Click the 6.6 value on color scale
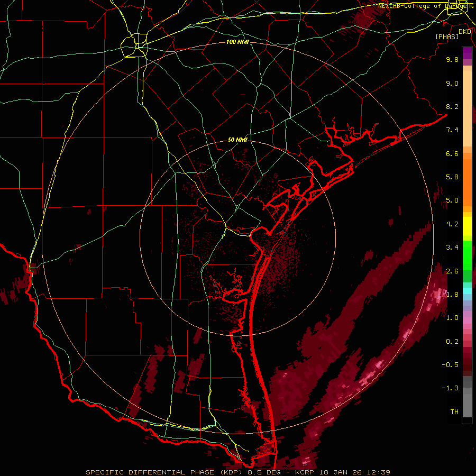Viewport: 476px width, 476px height. coord(452,153)
